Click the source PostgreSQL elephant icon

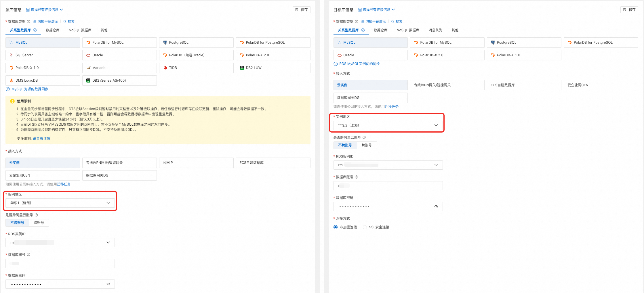165,43
